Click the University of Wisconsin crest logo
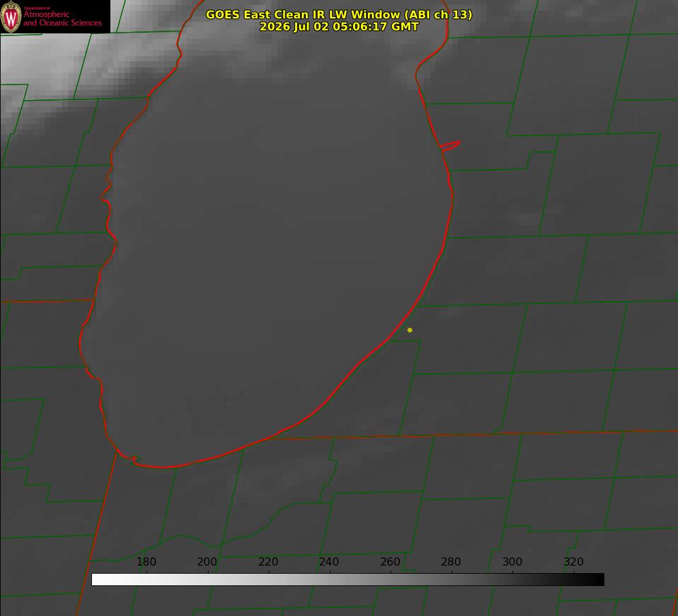Image resolution: width=678 pixels, height=616 pixels. coord(11,16)
